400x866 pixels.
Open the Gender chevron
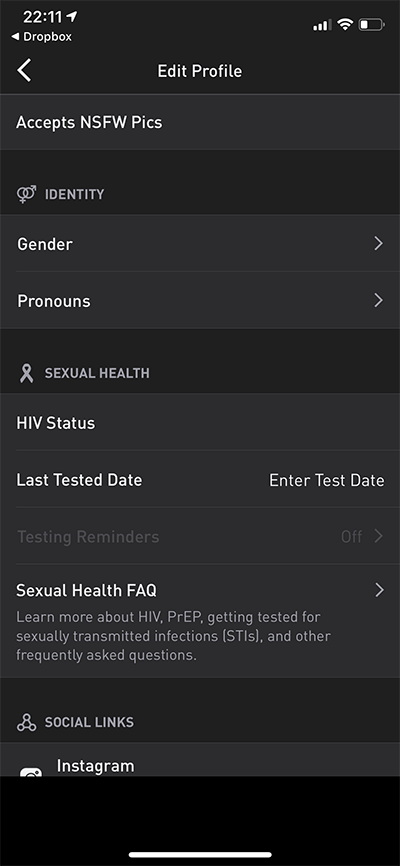pyautogui.click(x=378, y=244)
